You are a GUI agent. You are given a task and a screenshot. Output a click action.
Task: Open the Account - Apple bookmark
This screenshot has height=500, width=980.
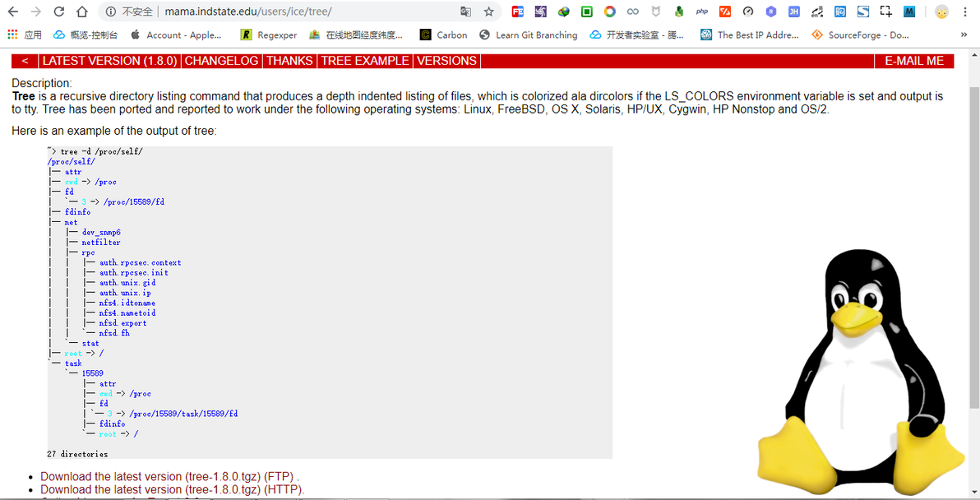point(177,35)
